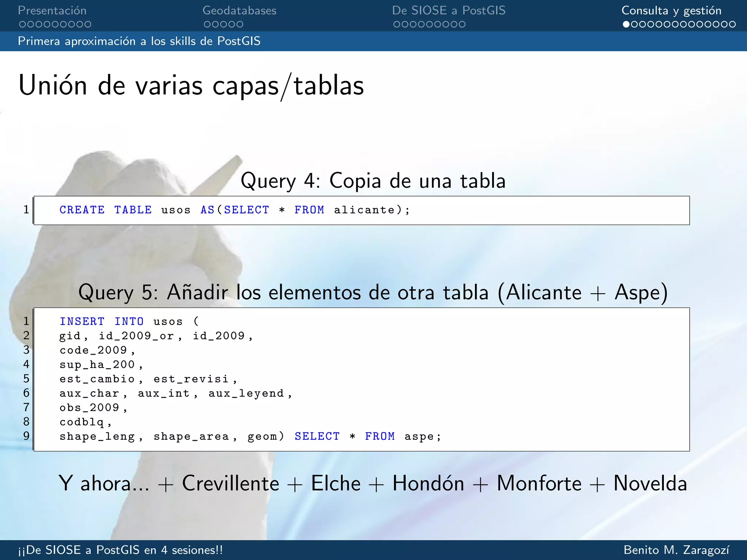The width and height of the screenshot is (747, 560).
Task: Click first slide dot under Presentación
Action: coord(22,24)
